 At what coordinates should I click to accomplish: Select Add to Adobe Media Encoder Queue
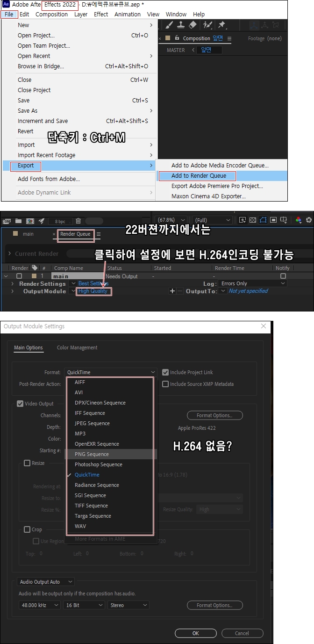coord(220,165)
